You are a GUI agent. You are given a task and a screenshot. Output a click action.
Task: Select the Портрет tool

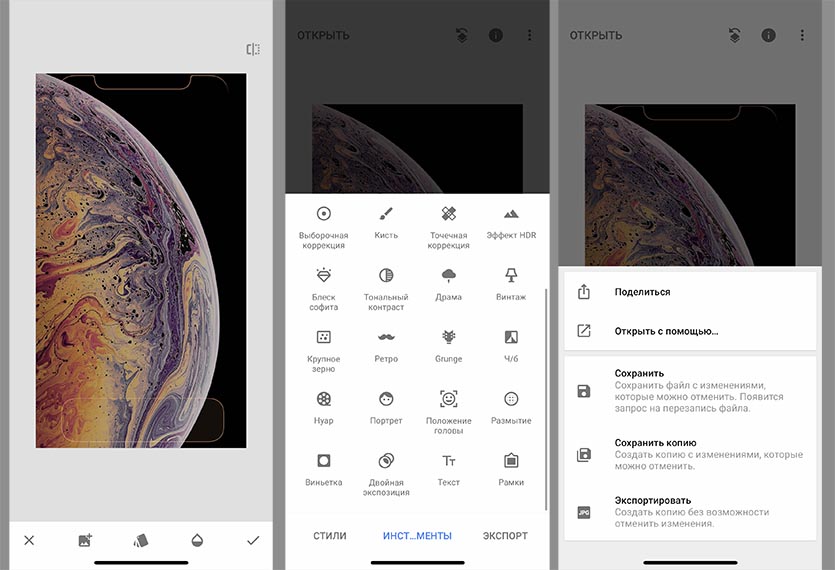click(x=386, y=408)
